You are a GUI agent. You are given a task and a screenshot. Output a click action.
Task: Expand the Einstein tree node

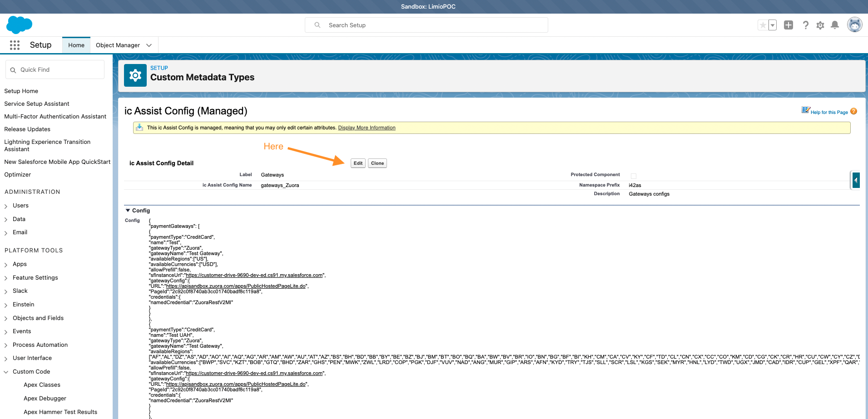pyautogui.click(x=6, y=305)
